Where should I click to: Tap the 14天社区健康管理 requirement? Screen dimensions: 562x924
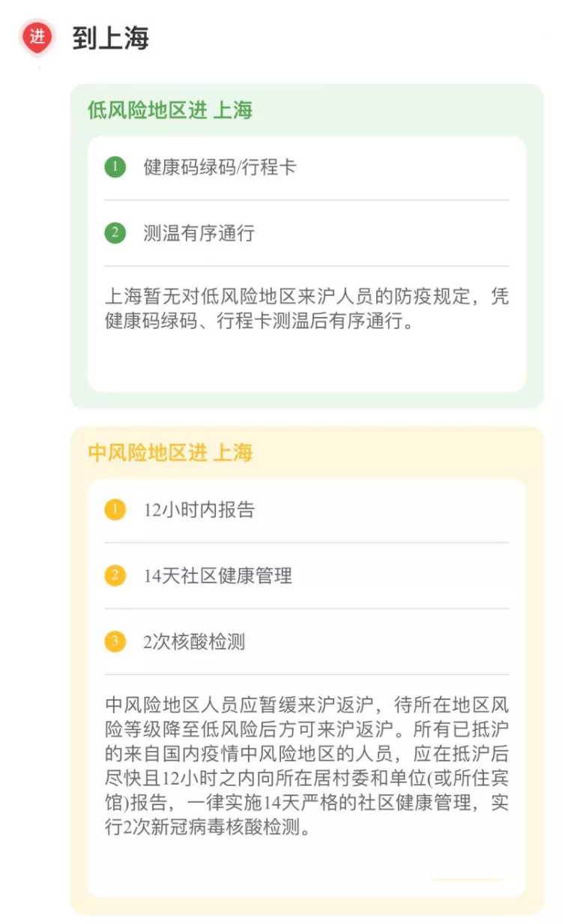click(217, 576)
